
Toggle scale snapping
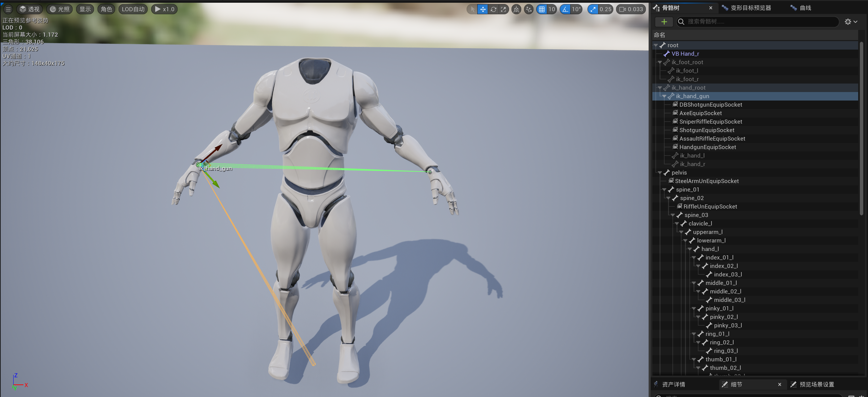[x=593, y=9]
